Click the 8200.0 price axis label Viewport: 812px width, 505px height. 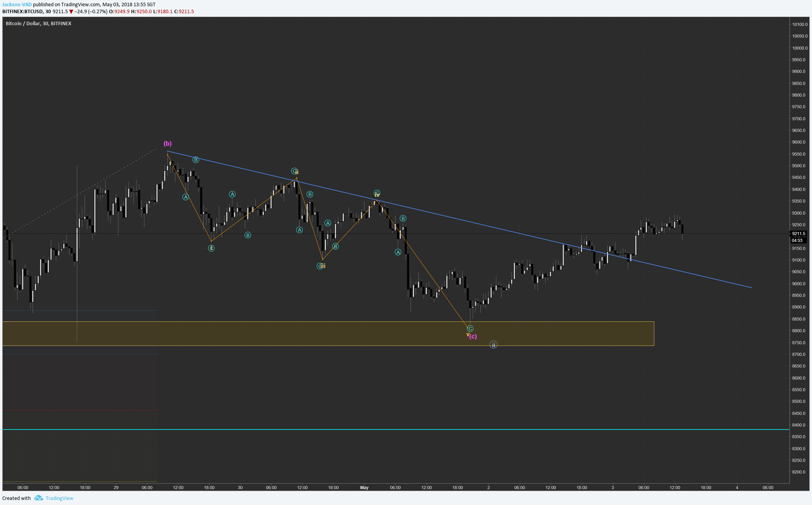(x=800, y=472)
